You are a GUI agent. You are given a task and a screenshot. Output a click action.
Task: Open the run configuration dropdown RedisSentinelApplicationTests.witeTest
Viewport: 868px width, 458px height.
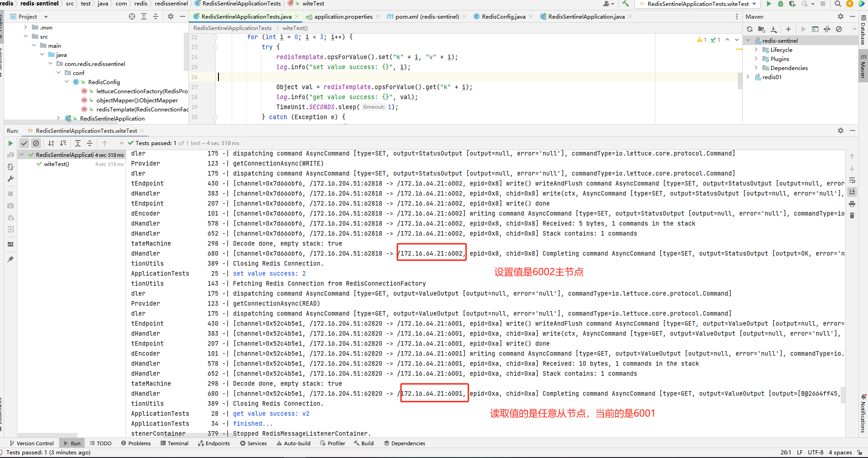pyautogui.click(x=698, y=4)
